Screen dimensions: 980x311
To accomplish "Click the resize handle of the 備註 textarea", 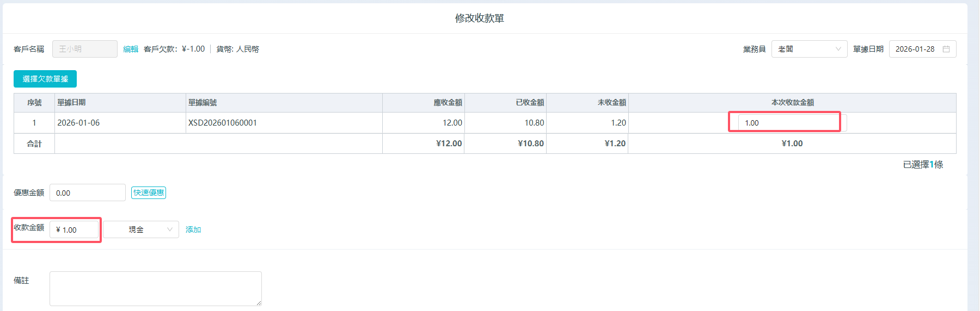I will [259, 303].
